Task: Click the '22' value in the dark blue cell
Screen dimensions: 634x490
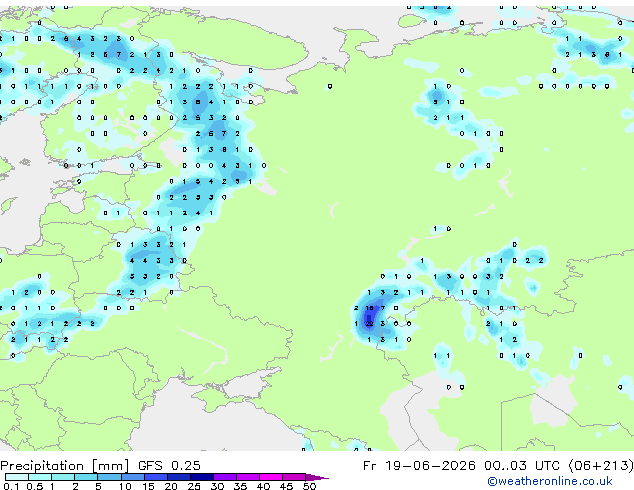Action: click(x=369, y=323)
